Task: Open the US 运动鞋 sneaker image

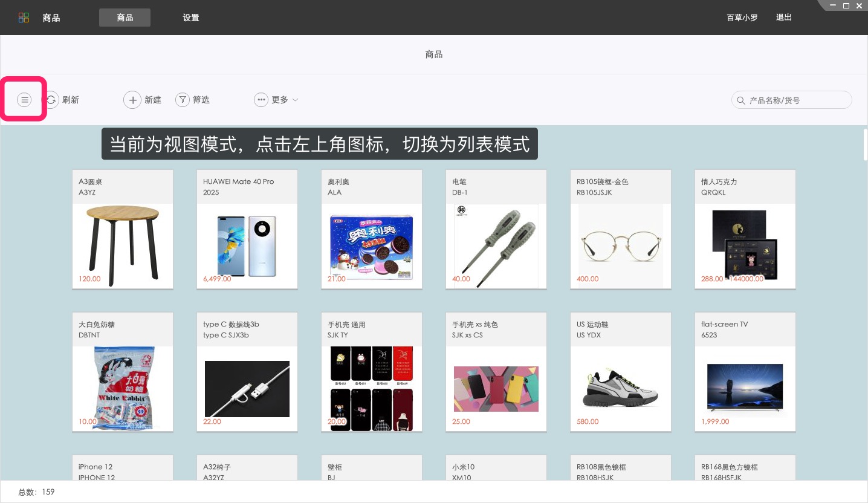Action: (621, 388)
